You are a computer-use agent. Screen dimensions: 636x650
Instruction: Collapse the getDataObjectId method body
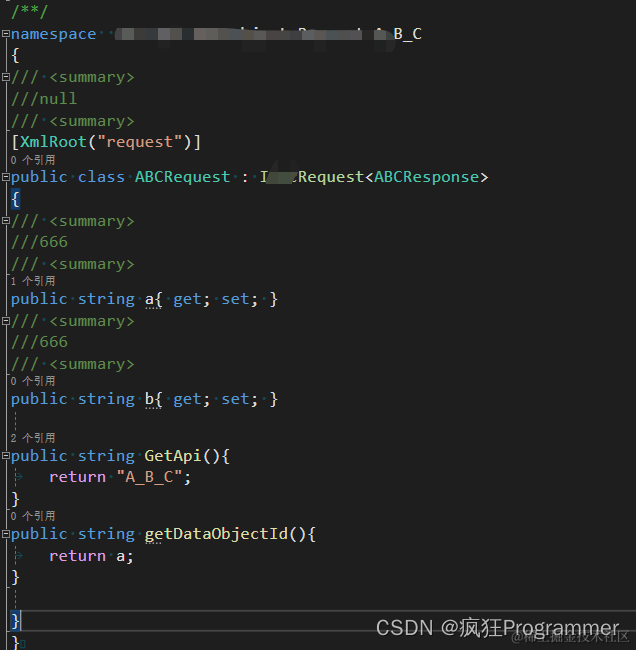tap(5, 534)
